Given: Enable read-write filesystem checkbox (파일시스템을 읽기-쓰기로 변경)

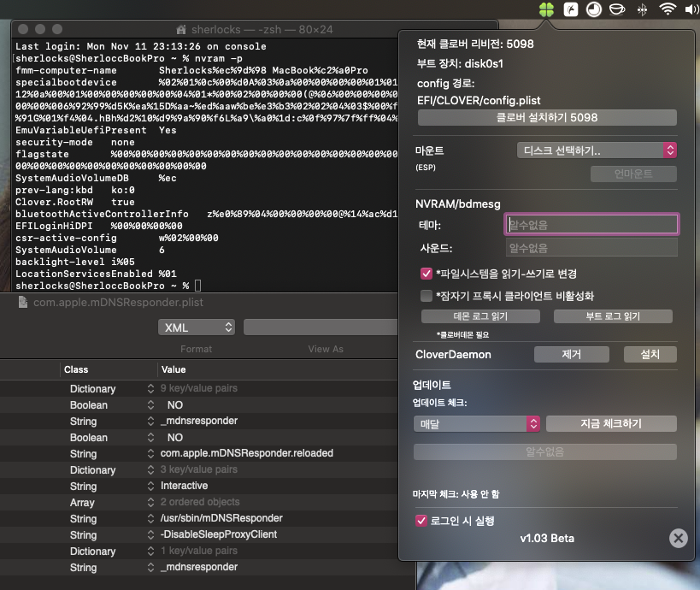Looking at the screenshot, I should [426, 274].
